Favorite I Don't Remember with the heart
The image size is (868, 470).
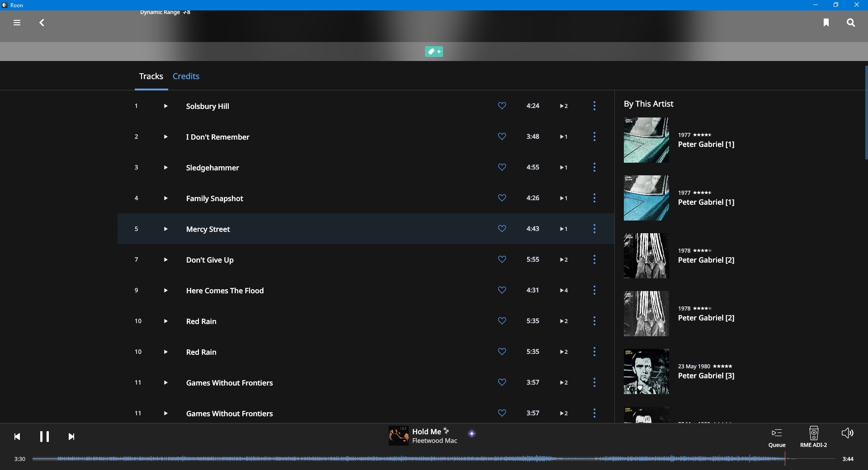click(502, 136)
